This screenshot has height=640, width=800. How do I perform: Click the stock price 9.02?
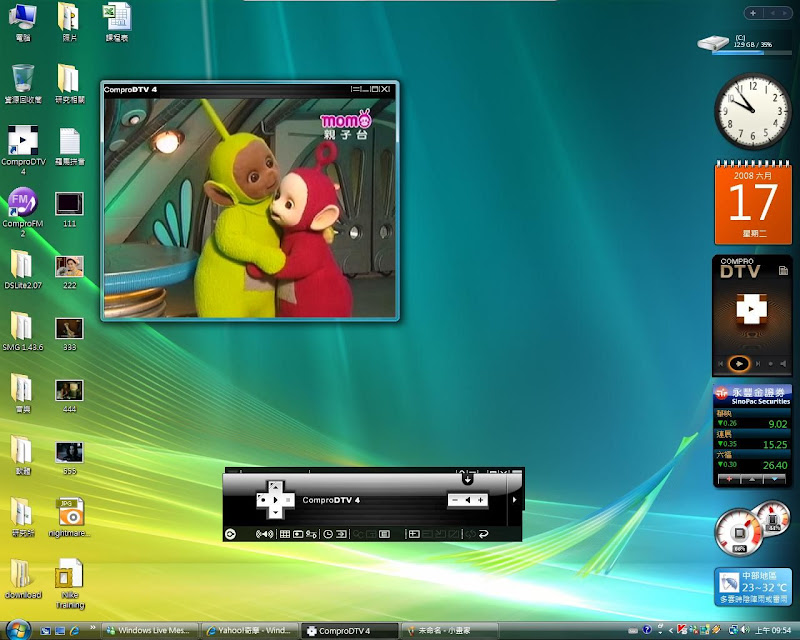point(778,424)
